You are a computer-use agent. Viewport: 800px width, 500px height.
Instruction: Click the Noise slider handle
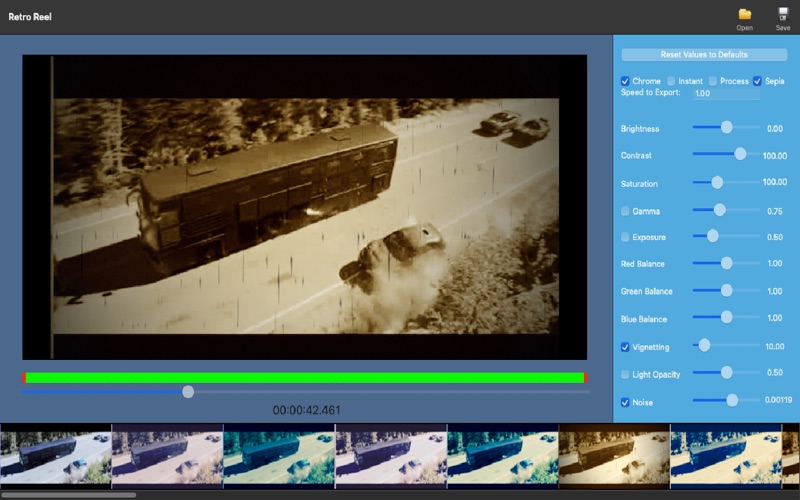click(x=732, y=401)
